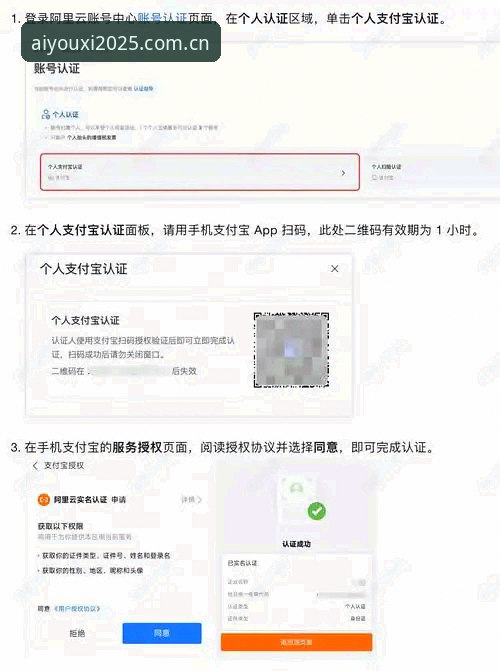The width and height of the screenshot is (500, 671).
Task: Click the 账号认证 page heading
Action: [57, 68]
